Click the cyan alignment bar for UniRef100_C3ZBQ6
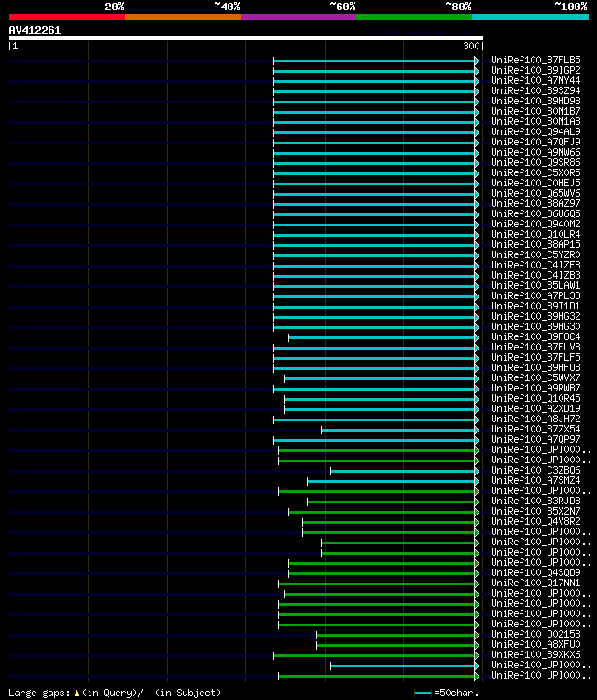597x700 pixels. point(403,471)
